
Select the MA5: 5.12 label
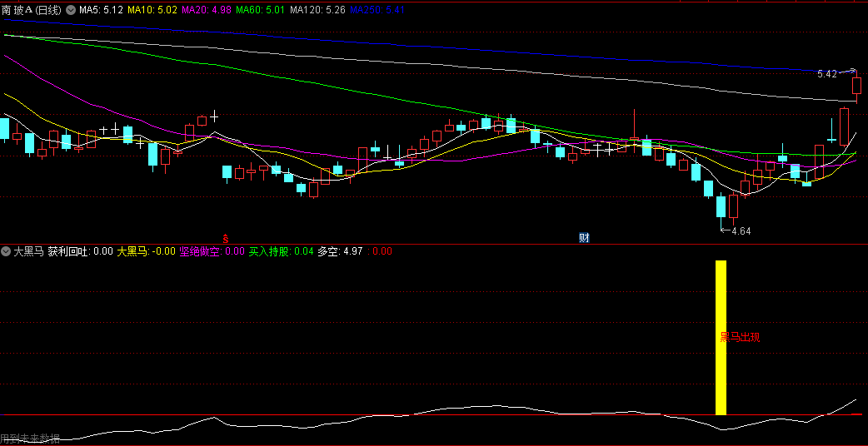pos(102,9)
